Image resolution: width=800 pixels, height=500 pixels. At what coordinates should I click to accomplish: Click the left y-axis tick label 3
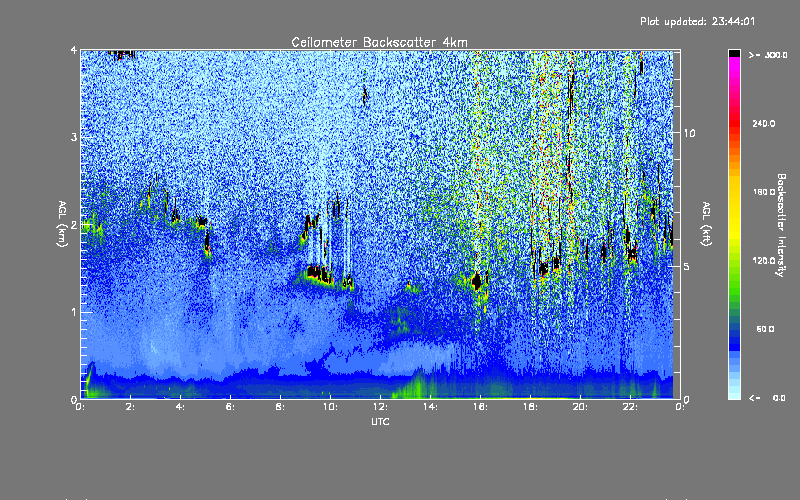click(74, 137)
